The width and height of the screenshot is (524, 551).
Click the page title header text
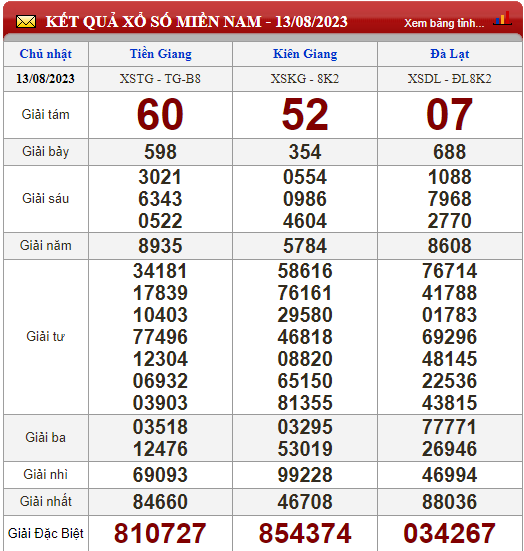(x=197, y=22)
